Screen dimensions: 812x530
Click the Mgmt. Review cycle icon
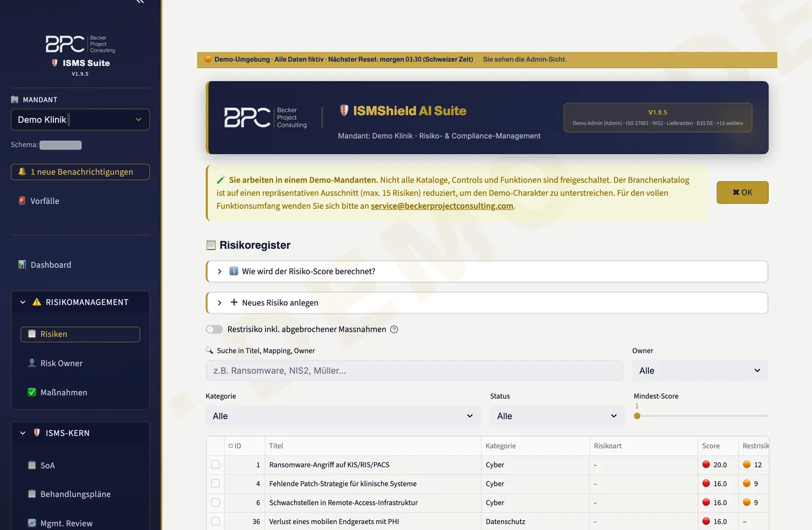[32, 523]
